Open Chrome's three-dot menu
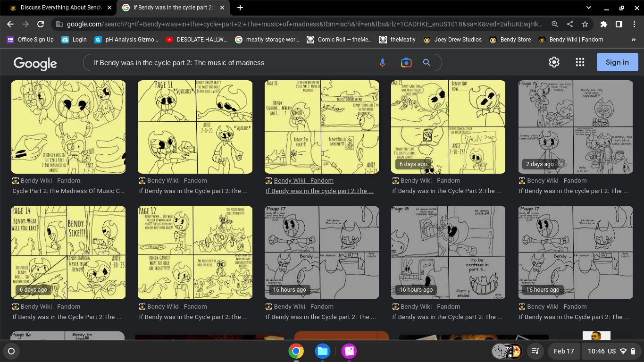This screenshot has width=644, height=362. pos(635,24)
